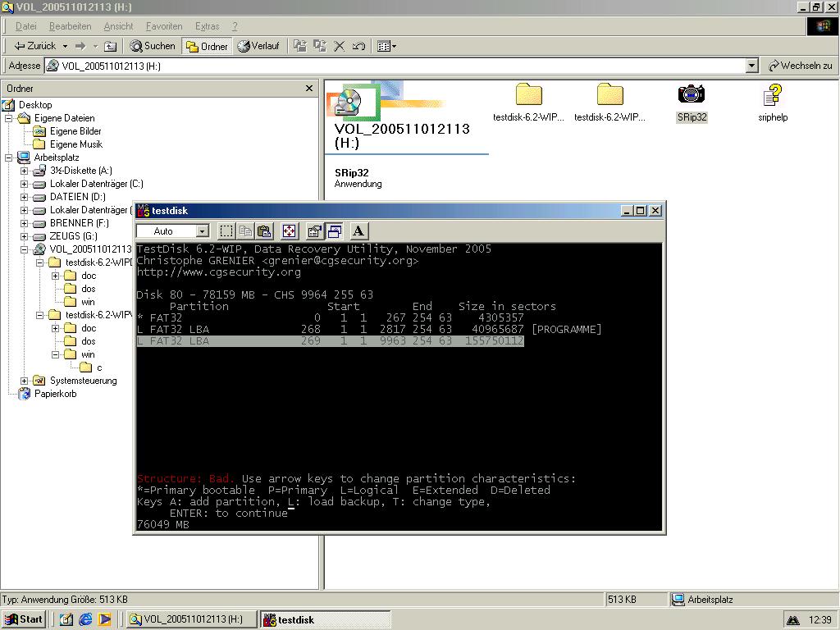Click the Start button
The width and height of the screenshot is (840, 630).
click(24, 619)
